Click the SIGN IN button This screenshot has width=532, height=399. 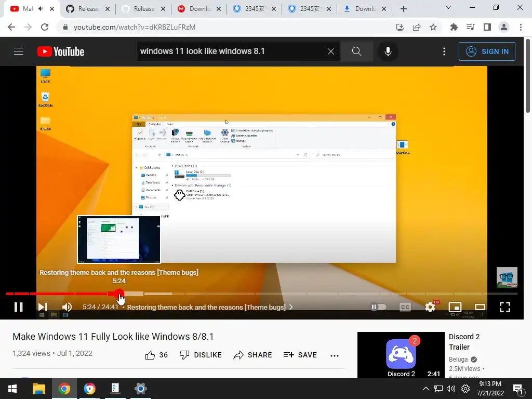(x=487, y=51)
